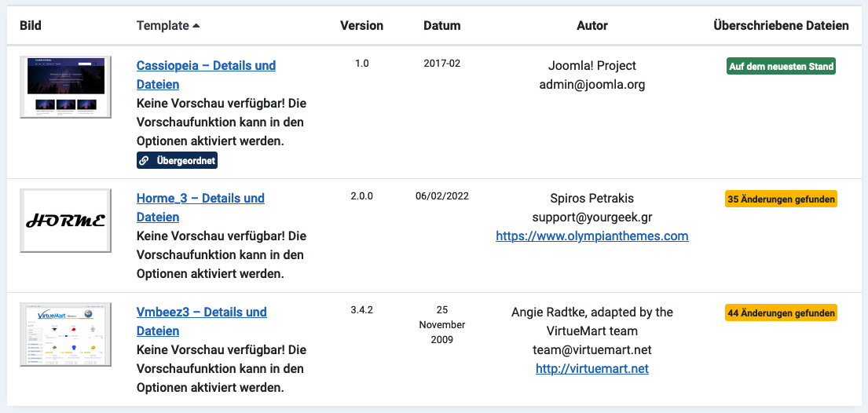The height and width of the screenshot is (413, 868).
Task: Open the Horme logo thumbnail image
Action: tap(65, 221)
